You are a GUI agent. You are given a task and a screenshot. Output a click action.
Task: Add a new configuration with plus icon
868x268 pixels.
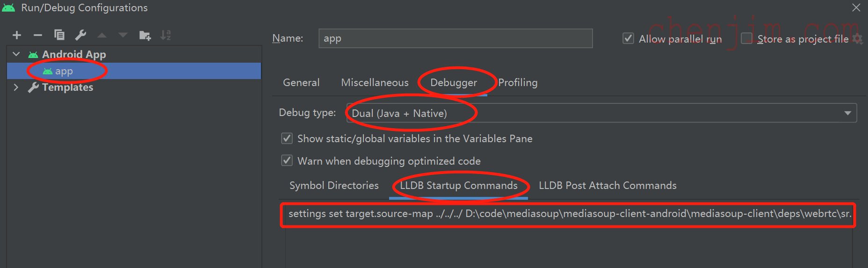[17, 35]
